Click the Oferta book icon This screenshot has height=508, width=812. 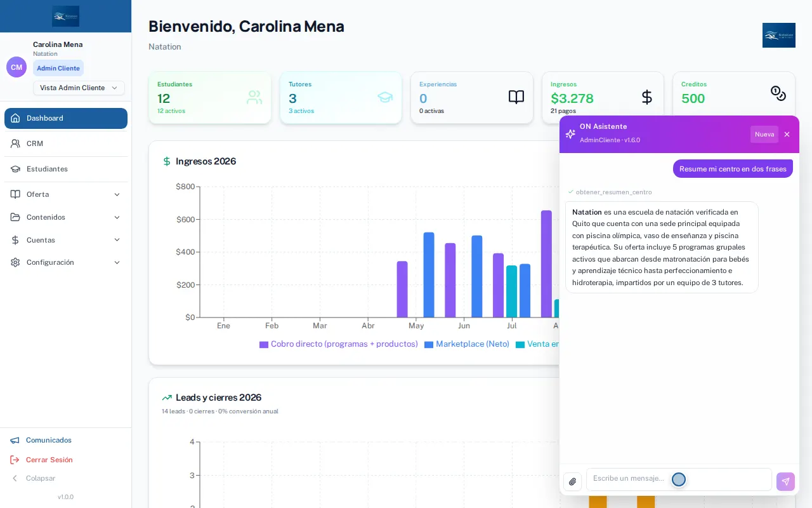15,194
